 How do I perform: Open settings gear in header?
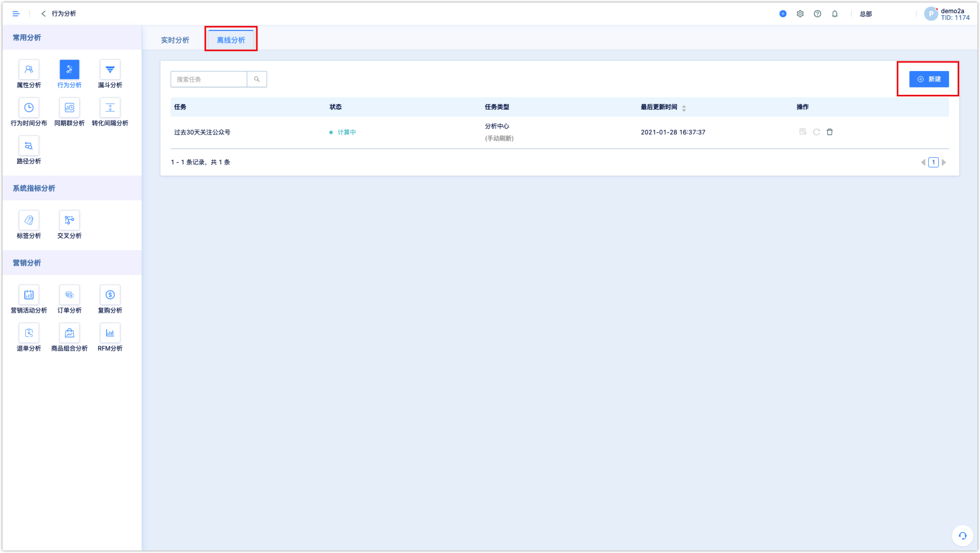point(800,14)
